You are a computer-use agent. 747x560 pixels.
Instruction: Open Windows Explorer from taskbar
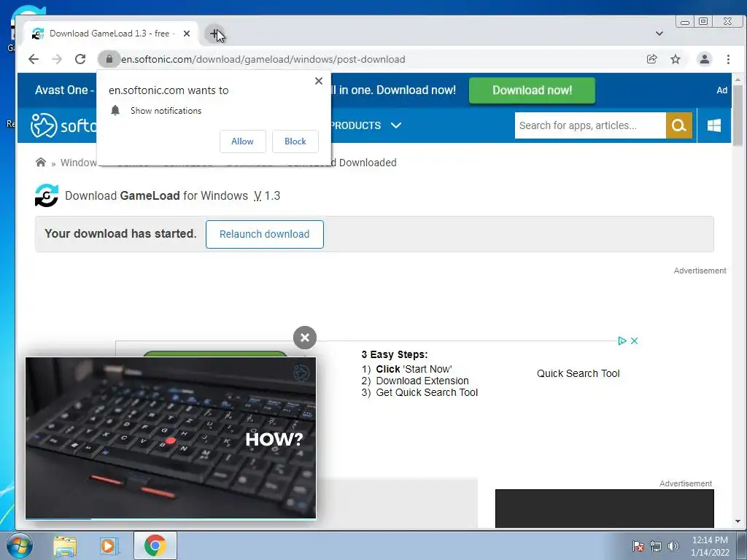click(65, 545)
